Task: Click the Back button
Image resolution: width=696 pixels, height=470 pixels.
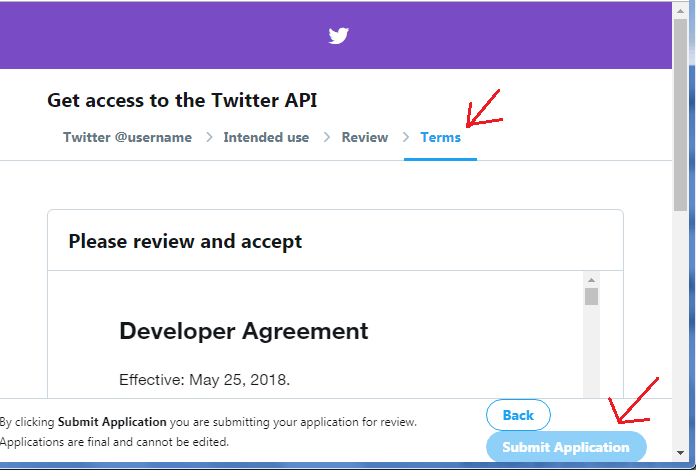Action: 518,415
